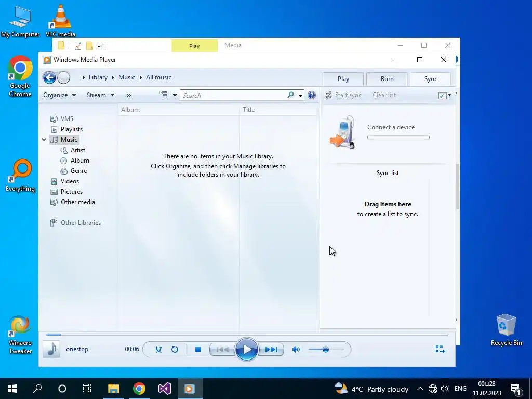Screen dimensions: 532x399
Task: Click the Search input field
Action: coord(234,96)
